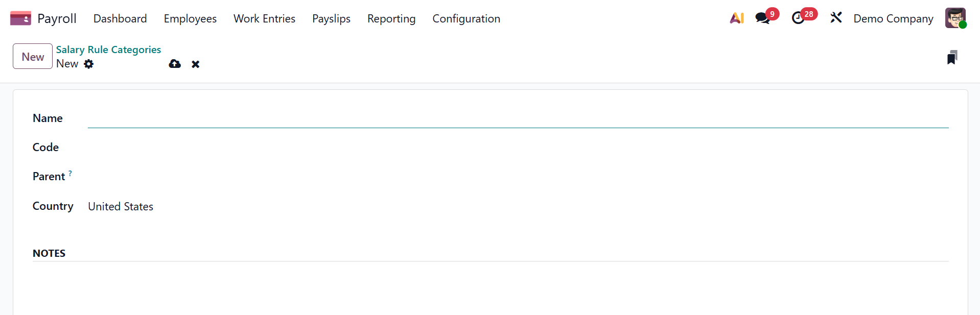
Task: Click the gear actions icon beside New
Action: 89,64
